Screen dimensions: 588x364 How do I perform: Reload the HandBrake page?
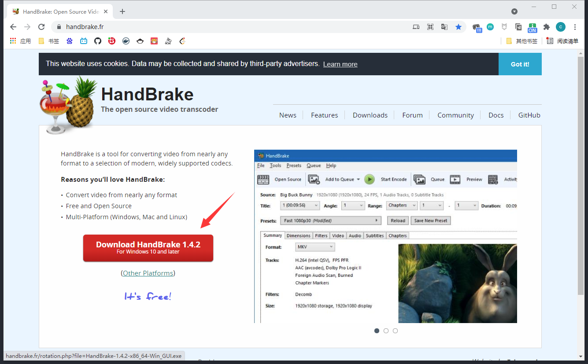coord(41,27)
